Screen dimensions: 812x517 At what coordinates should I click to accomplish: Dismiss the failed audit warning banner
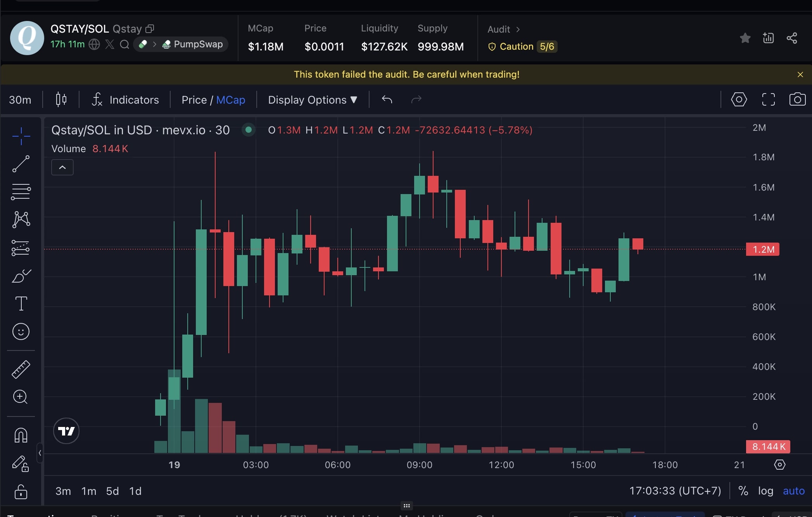click(800, 75)
